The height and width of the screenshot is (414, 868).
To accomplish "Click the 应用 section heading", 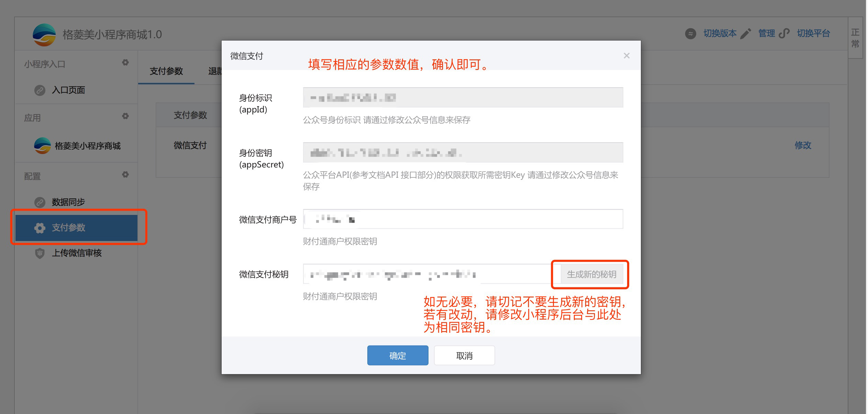I will click(32, 118).
